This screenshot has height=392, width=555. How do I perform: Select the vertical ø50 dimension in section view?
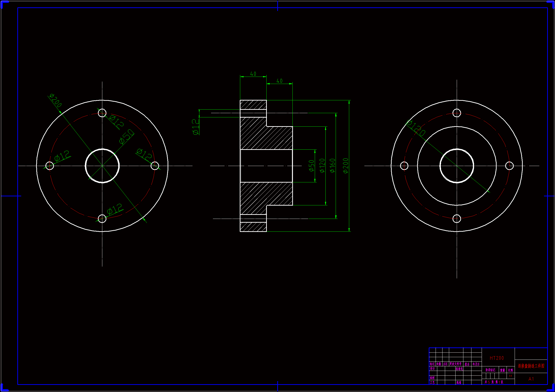tap(312, 166)
